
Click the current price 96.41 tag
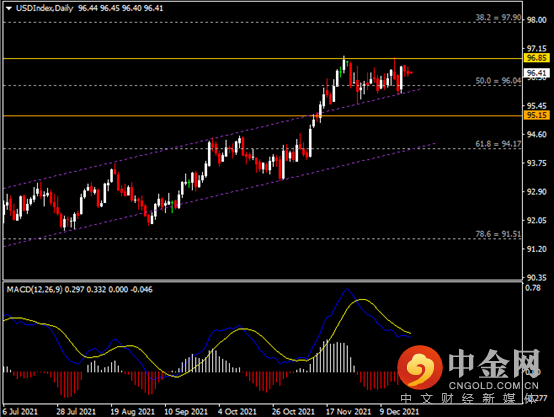[536, 73]
